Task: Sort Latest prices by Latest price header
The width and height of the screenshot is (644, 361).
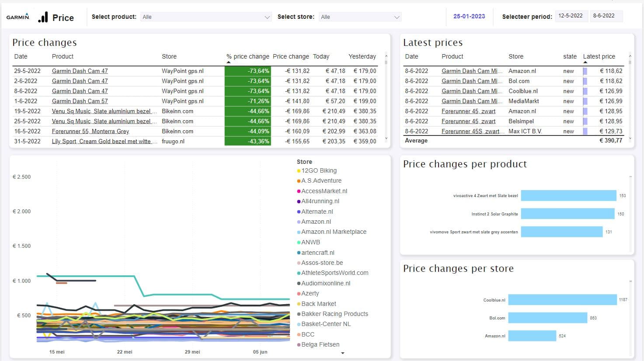Action: click(599, 56)
